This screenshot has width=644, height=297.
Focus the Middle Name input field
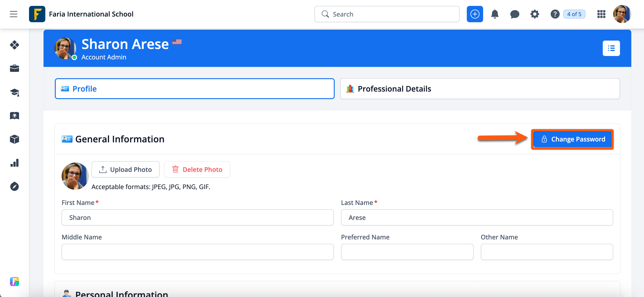[x=197, y=252]
